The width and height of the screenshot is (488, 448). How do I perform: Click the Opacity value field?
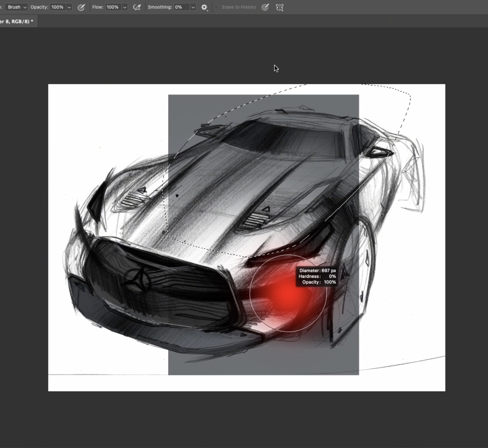pyautogui.click(x=57, y=7)
